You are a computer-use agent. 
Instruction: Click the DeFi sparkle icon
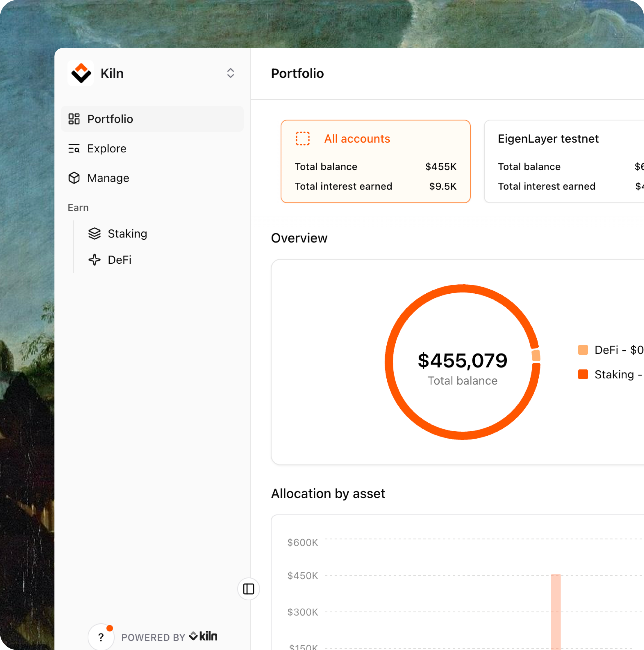coord(95,260)
